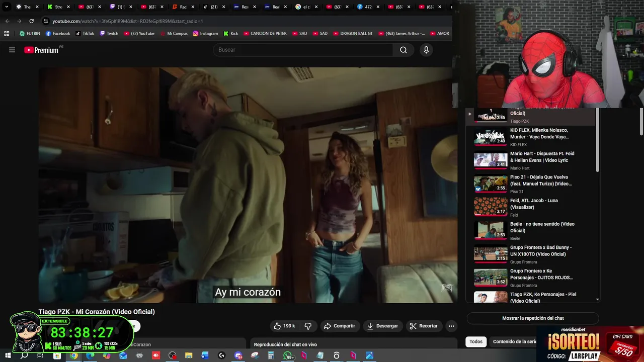
Task: Click Mostrar la repetición del chat
Action: point(533,318)
